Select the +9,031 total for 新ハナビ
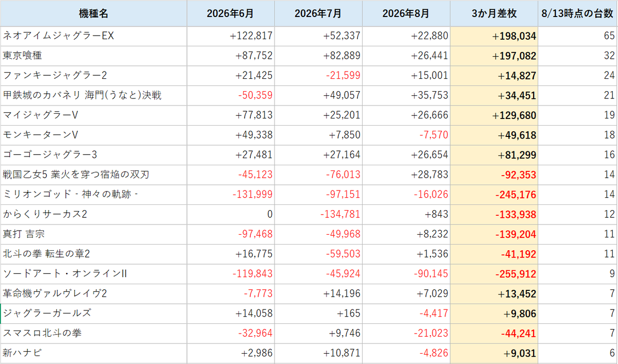The image size is (618, 364). click(x=494, y=353)
